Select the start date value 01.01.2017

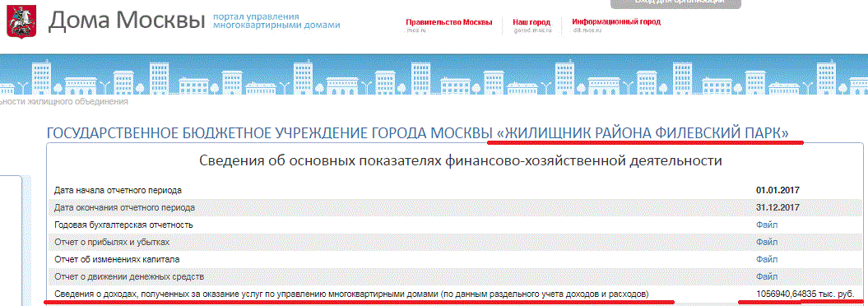[777, 190]
